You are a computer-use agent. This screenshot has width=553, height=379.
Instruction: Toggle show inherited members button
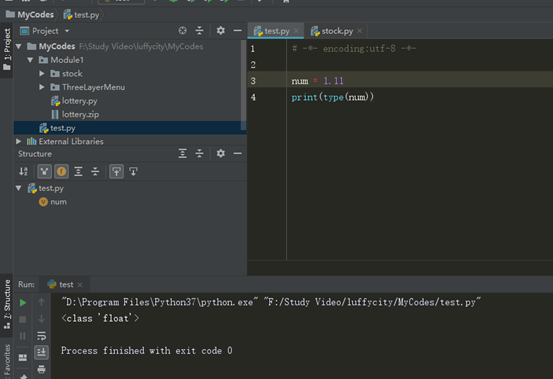point(44,172)
